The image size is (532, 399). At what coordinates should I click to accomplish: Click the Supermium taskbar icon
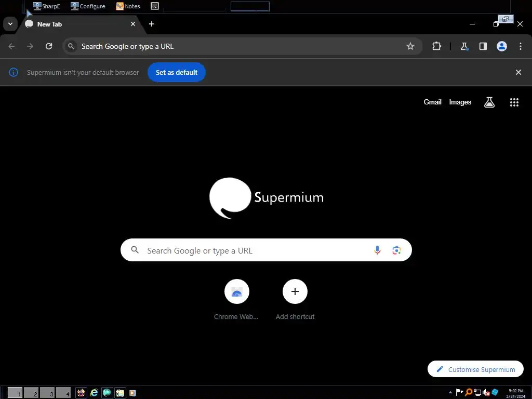(107, 393)
